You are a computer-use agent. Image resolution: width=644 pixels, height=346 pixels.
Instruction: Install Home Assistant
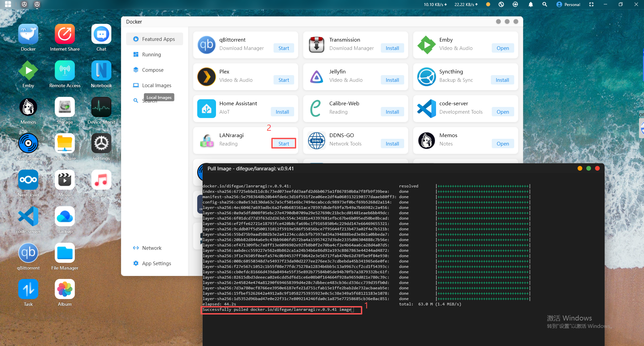(x=282, y=112)
